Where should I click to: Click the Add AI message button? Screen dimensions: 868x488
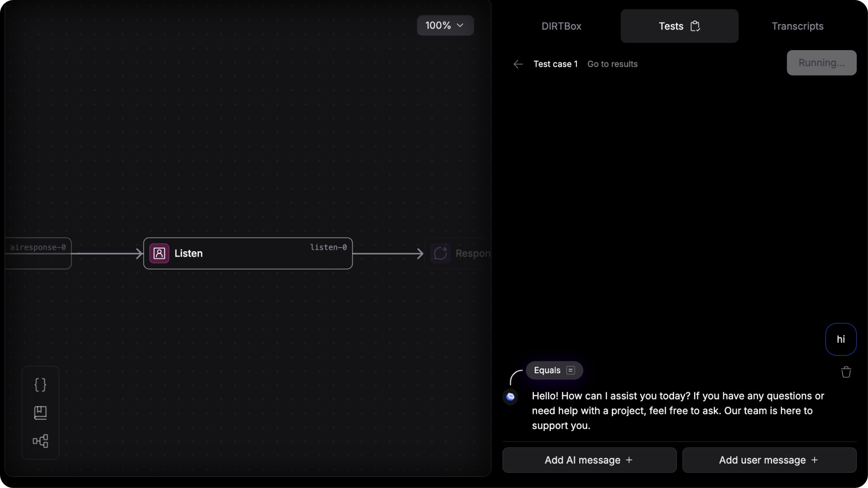point(590,460)
